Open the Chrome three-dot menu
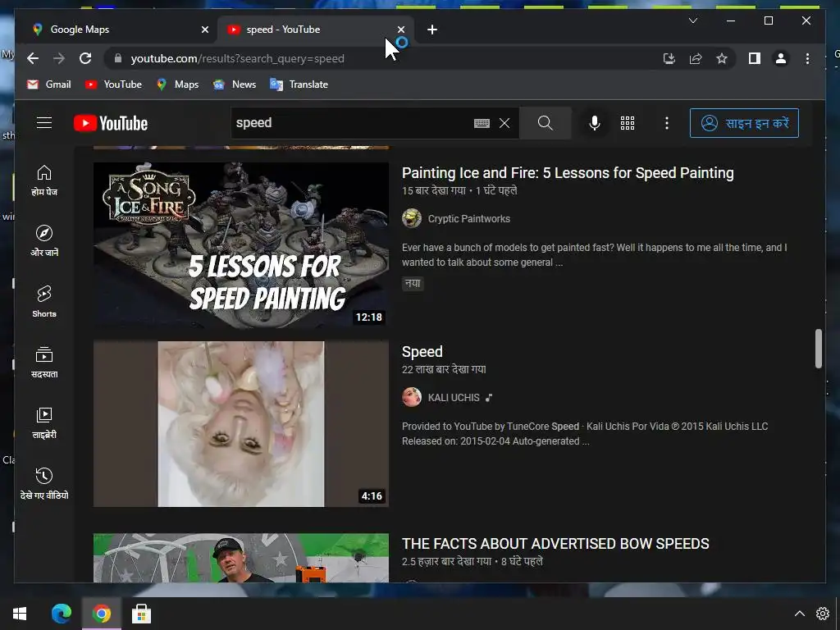 tap(807, 58)
